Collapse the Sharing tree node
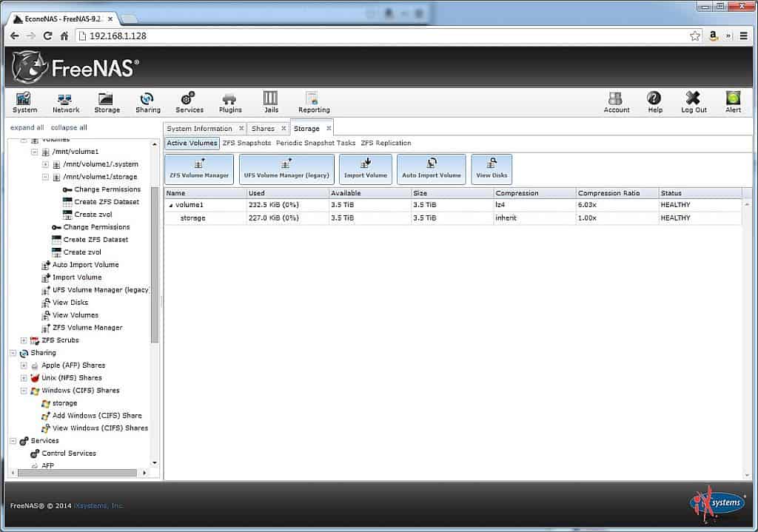Image resolution: width=758 pixels, height=532 pixels. coord(13,353)
